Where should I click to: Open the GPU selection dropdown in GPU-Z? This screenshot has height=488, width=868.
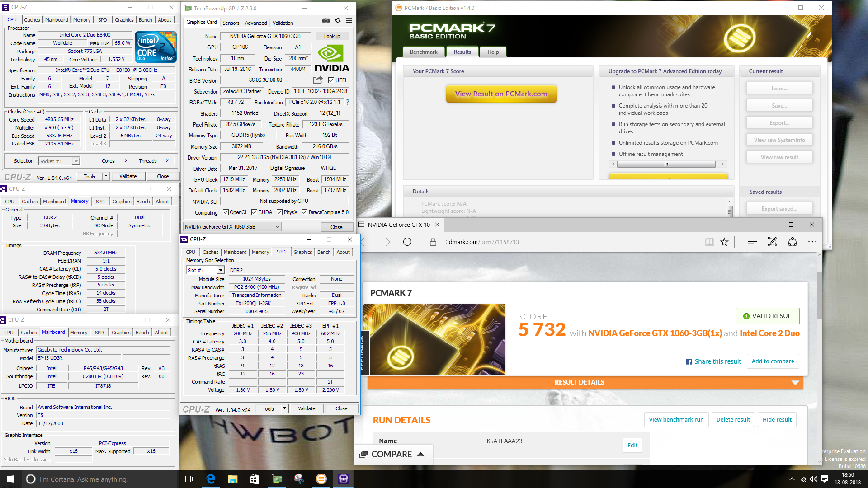click(232, 227)
